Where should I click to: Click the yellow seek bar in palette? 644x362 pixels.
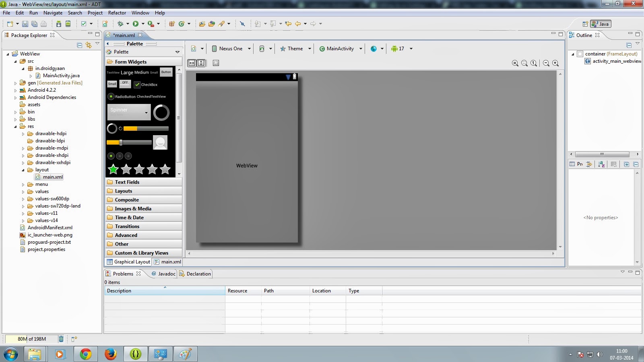click(129, 142)
